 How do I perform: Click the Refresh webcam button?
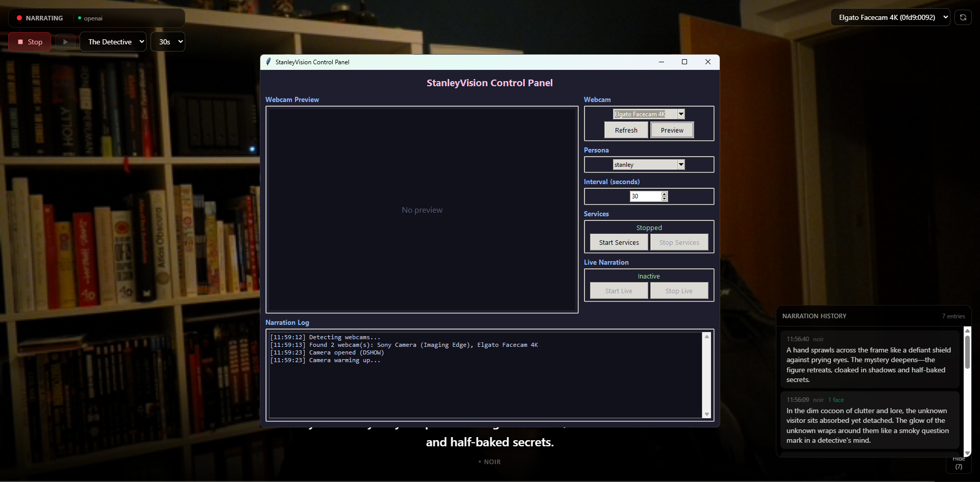pos(626,130)
